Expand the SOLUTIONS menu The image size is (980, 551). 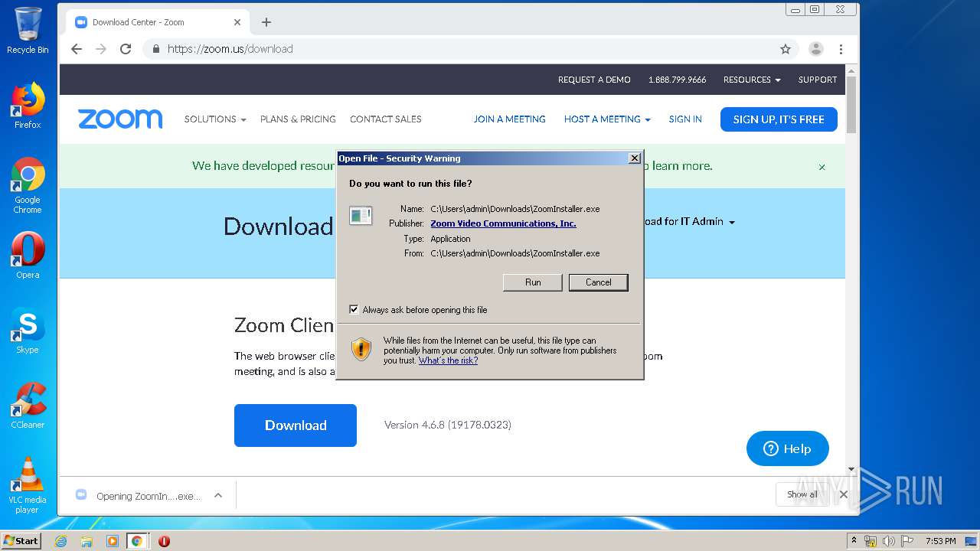pos(215,119)
